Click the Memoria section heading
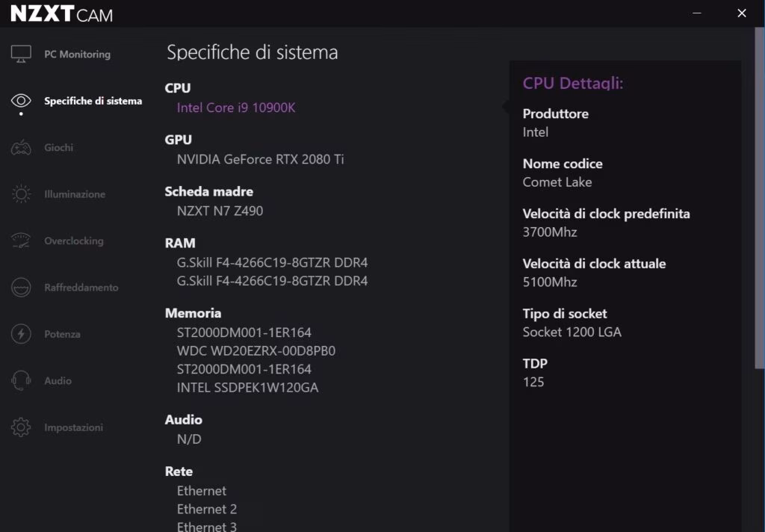This screenshot has height=532, width=765. (193, 313)
